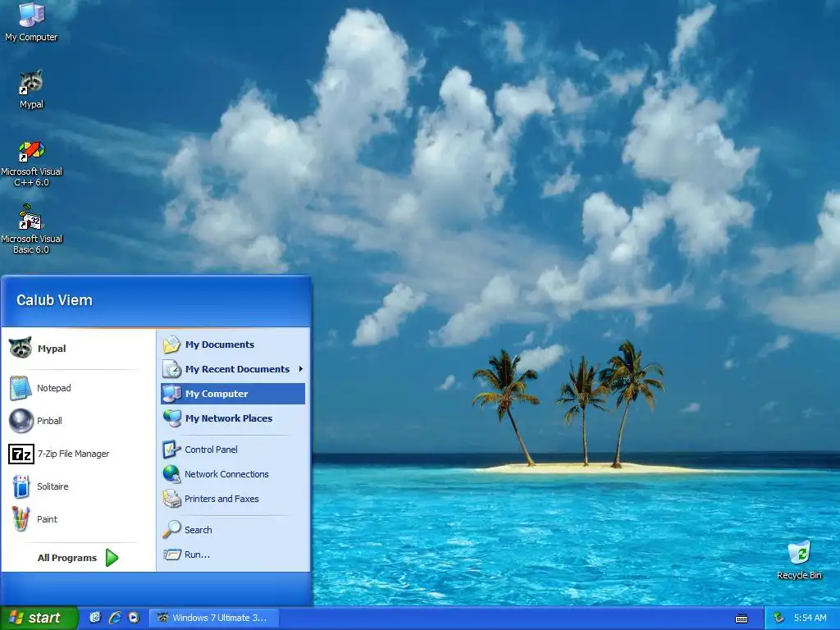Screen dimensions: 840x630
Task: Launch Solitaire from the Start menu
Action: (x=78, y=486)
